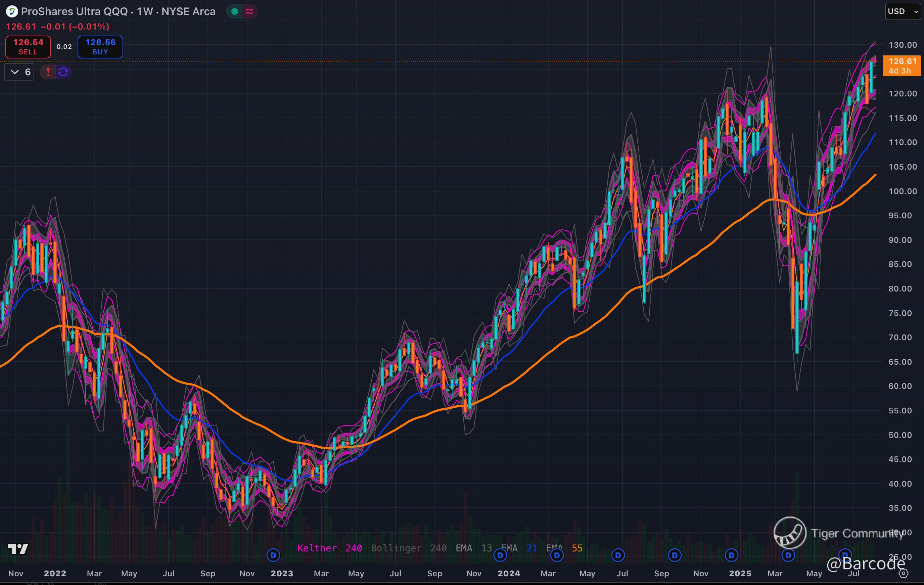This screenshot has height=585, width=924.
Task: Click the ProShares Ultra QQQ symbol title
Action: [x=74, y=11]
